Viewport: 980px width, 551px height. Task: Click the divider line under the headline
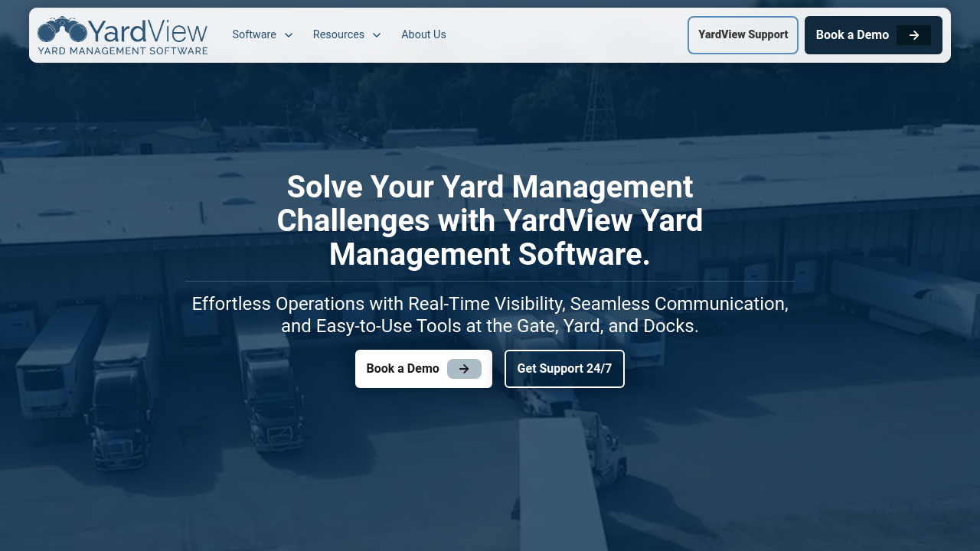point(490,282)
